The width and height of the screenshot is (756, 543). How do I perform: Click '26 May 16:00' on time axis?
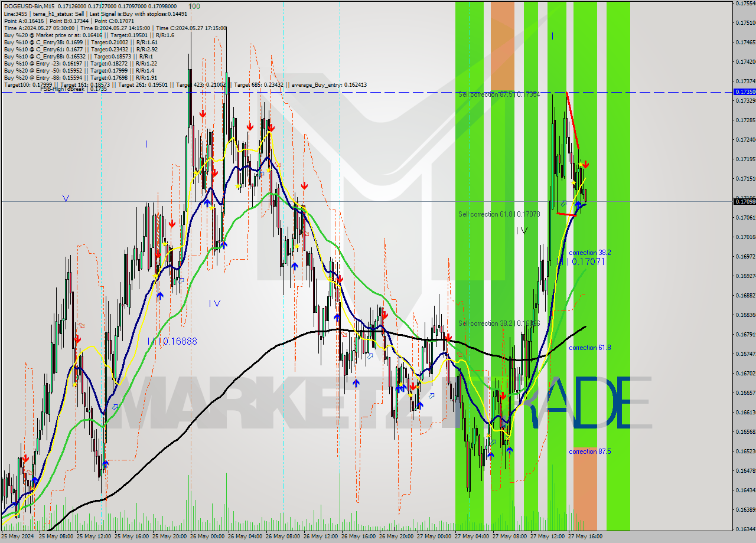(x=358, y=537)
